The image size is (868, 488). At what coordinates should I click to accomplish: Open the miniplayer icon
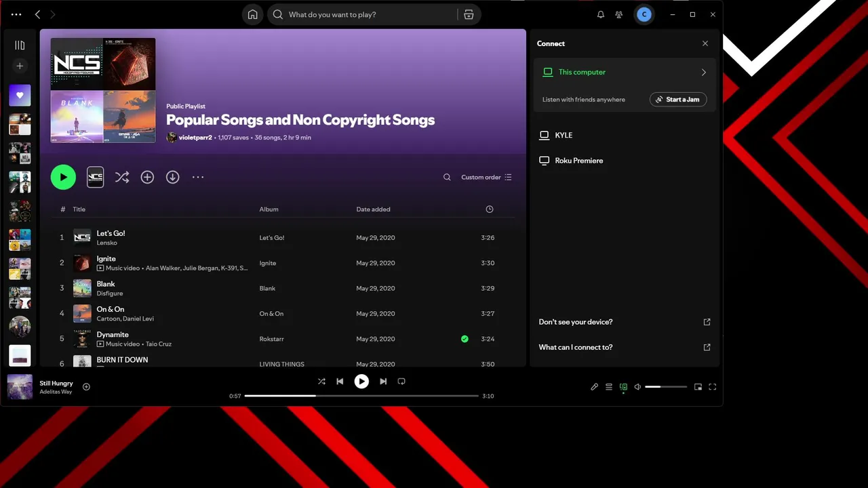tap(698, 387)
